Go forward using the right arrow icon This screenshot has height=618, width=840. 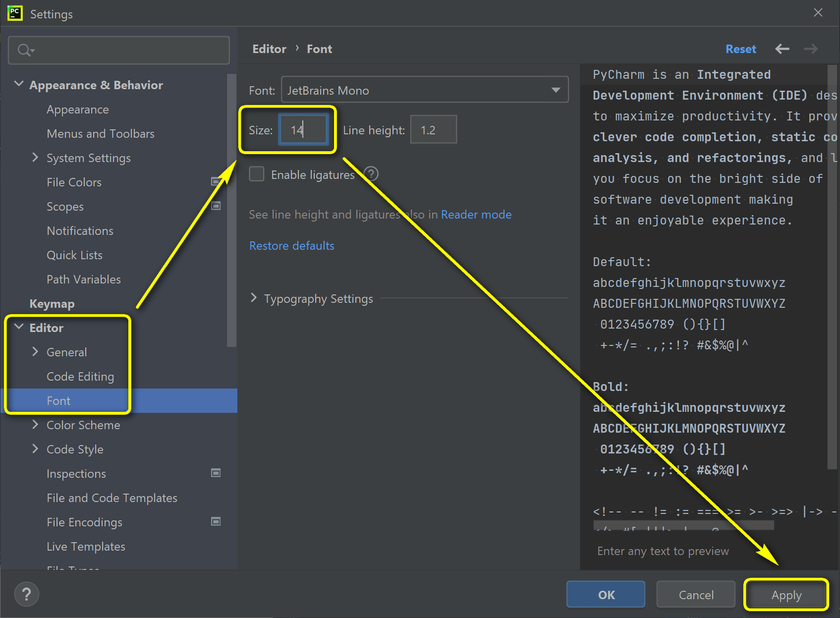(x=811, y=49)
